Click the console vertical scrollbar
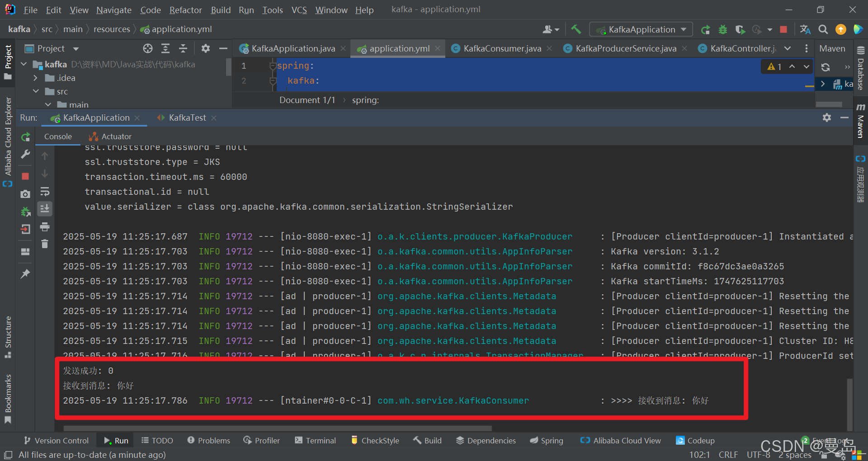The image size is (868, 461). [x=849, y=404]
